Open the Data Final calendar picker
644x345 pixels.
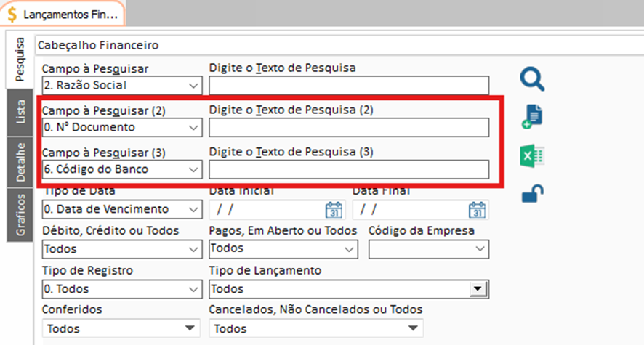coord(477,209)
